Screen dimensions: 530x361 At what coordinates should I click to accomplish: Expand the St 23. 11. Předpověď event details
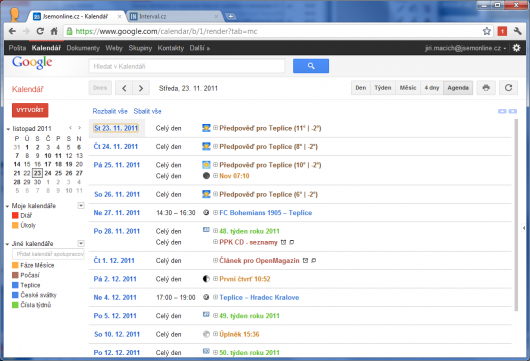pyautogui.click(x=215, y=128)
